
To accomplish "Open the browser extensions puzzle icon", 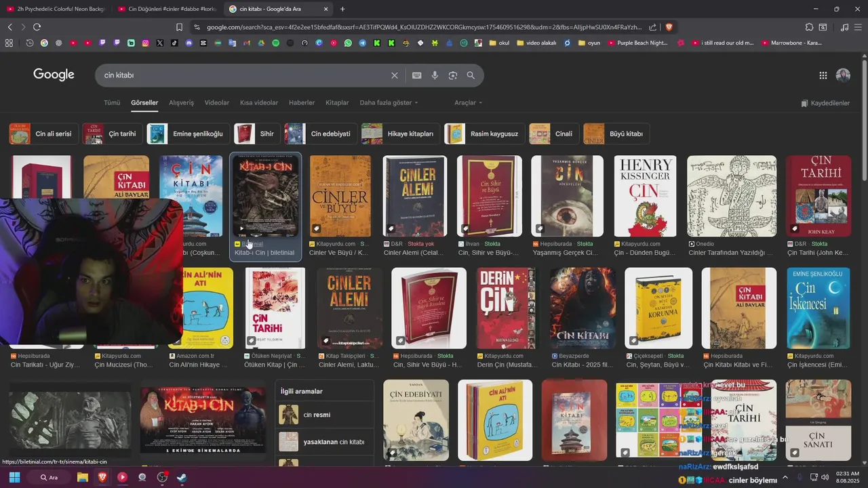I will (809, 27).
